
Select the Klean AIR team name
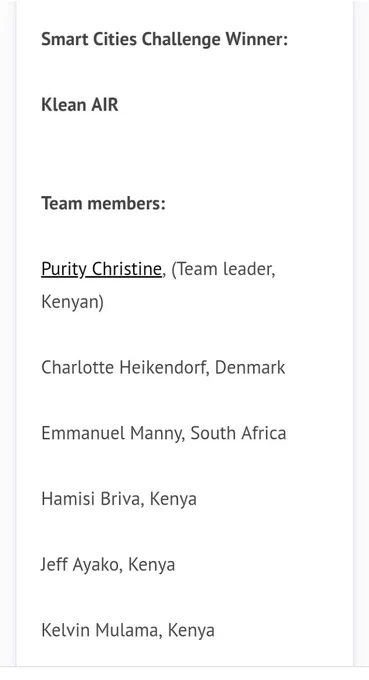[x=80, y=105]
